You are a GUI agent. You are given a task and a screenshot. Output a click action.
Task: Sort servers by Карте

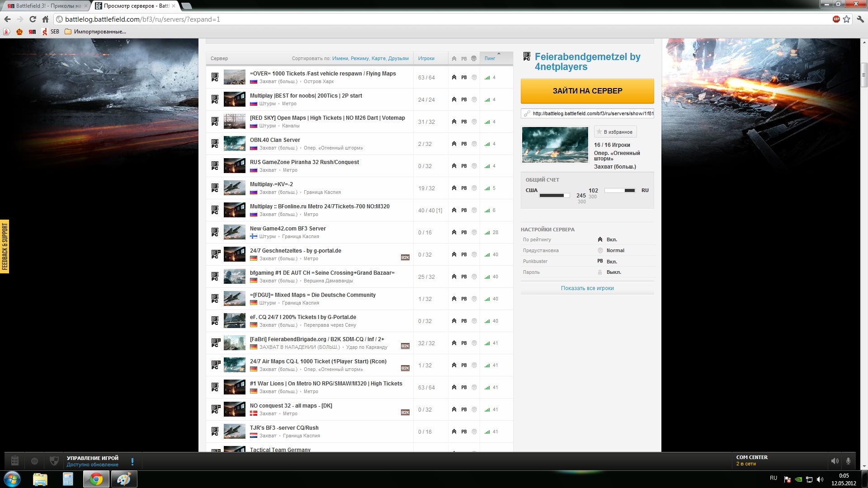378,58
